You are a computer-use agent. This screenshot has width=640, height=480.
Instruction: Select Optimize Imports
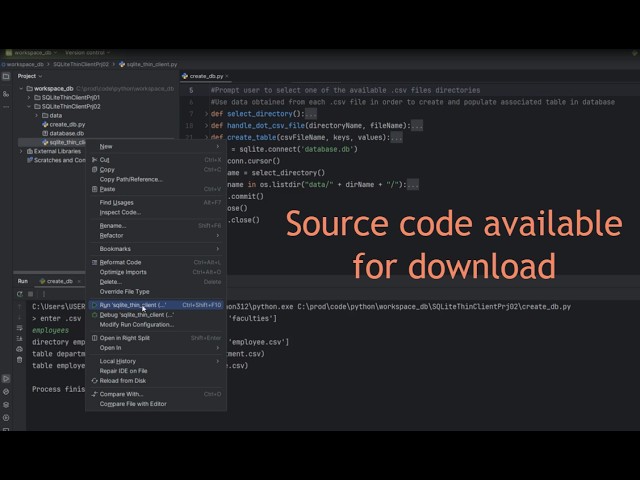click(x=156, y=272)
